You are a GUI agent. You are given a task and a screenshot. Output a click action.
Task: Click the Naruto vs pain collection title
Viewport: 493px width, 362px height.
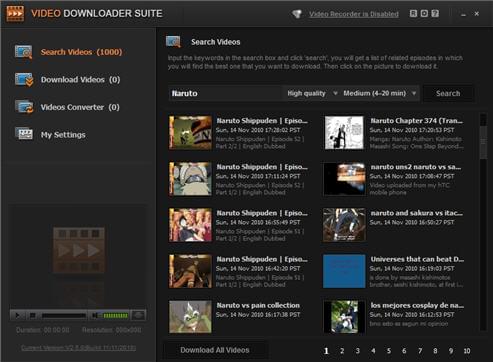(x=258, y=305)
